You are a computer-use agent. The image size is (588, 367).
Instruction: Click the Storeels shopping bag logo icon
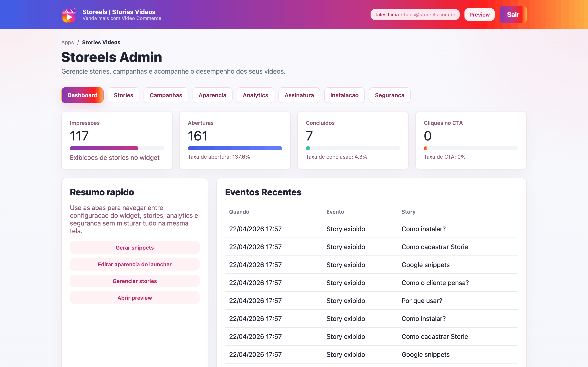click(x=69, y=15)
